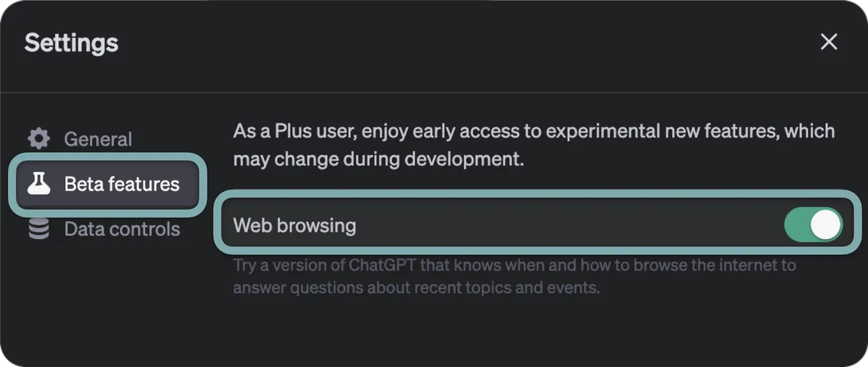This screenshot has width=868, height=367.
Task: Click the horizontal divider under the Settings header
Action: [434, 93]
